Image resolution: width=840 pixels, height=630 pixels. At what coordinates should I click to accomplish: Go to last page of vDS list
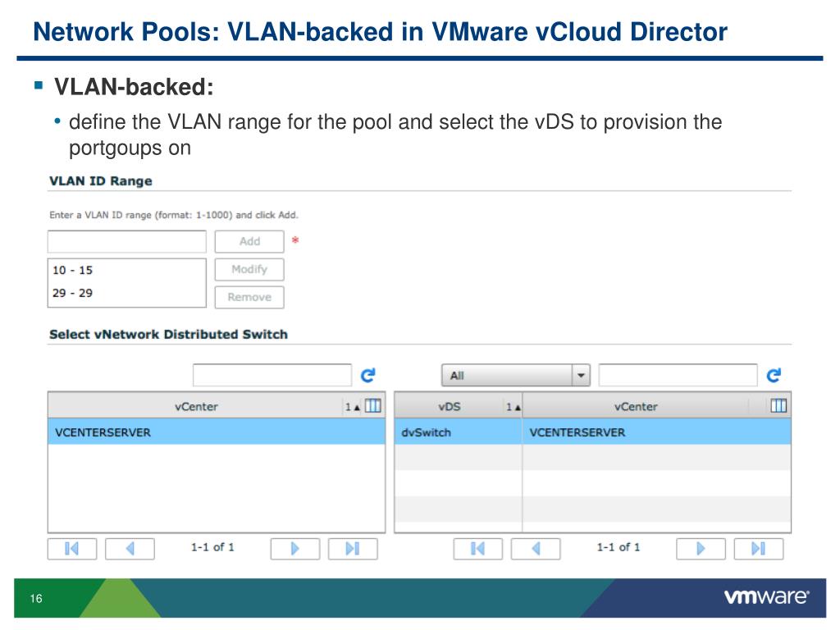point(759,549)
